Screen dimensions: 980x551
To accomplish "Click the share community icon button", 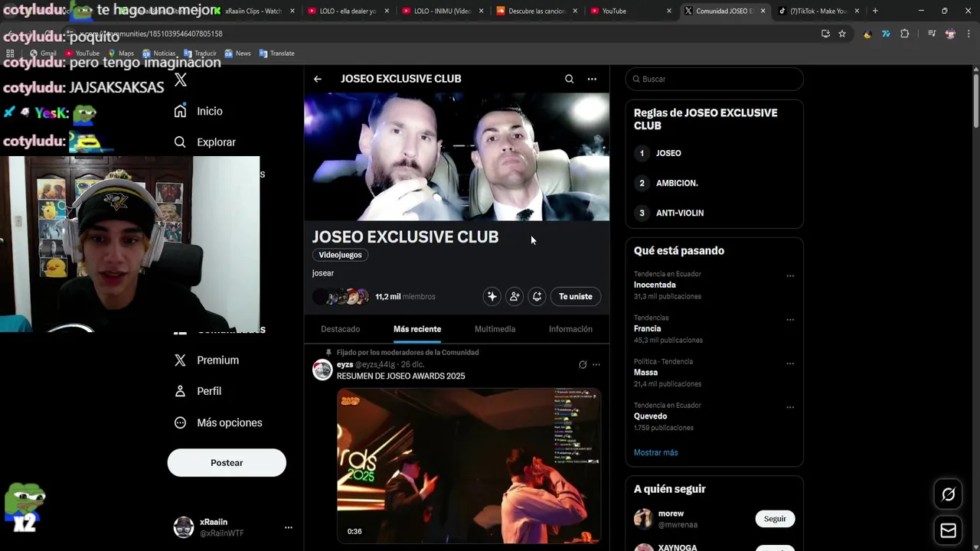I will [537, 296].
